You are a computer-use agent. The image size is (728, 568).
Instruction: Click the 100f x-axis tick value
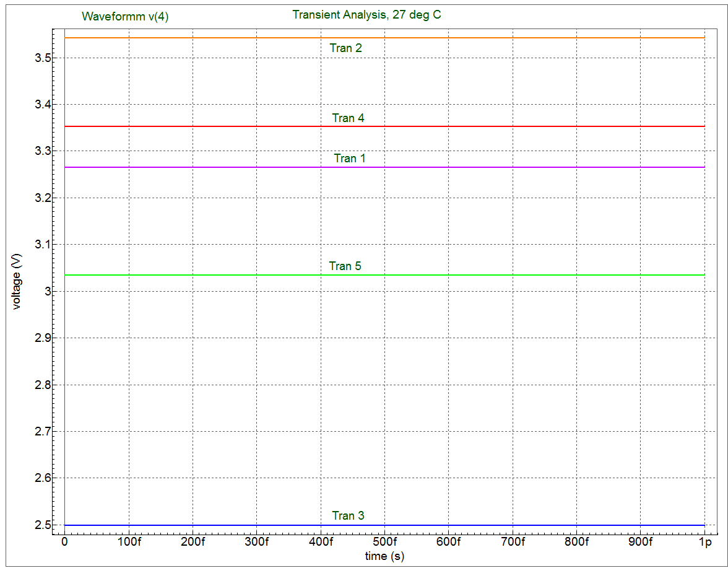tap(128, 542)
